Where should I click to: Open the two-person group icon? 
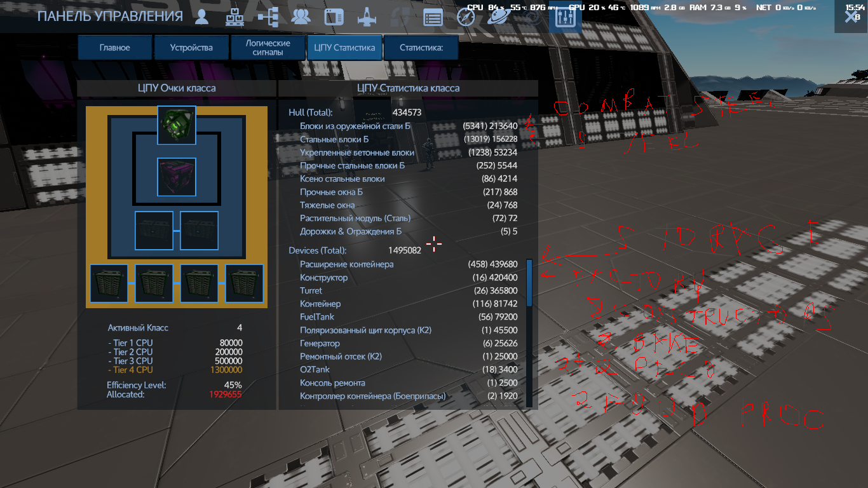pyautogui.click(x=301, y=17)
